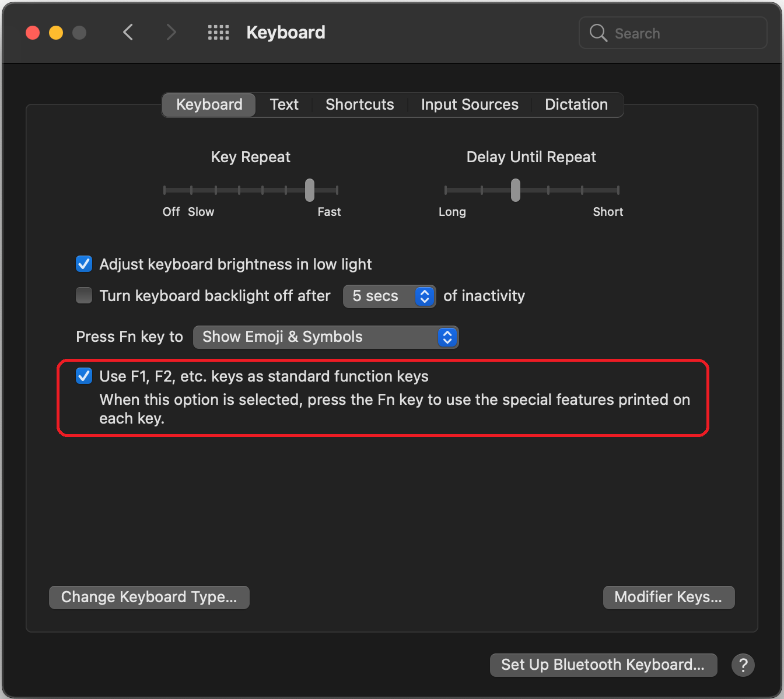This screenshot has width=784, height=699.
Task: Click Set Up Bluetooth Keyboard
Action: pyautogui.click(x=603, y=665)
